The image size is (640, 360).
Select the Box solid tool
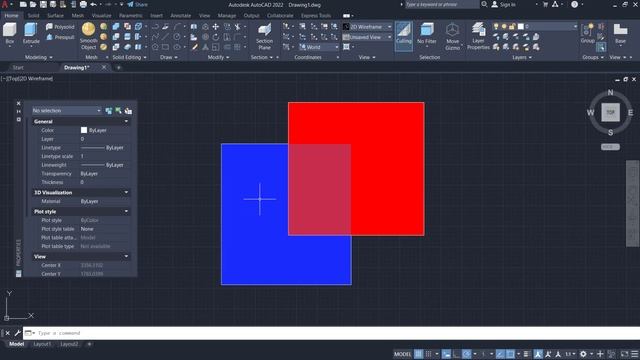tap(10, 33)
